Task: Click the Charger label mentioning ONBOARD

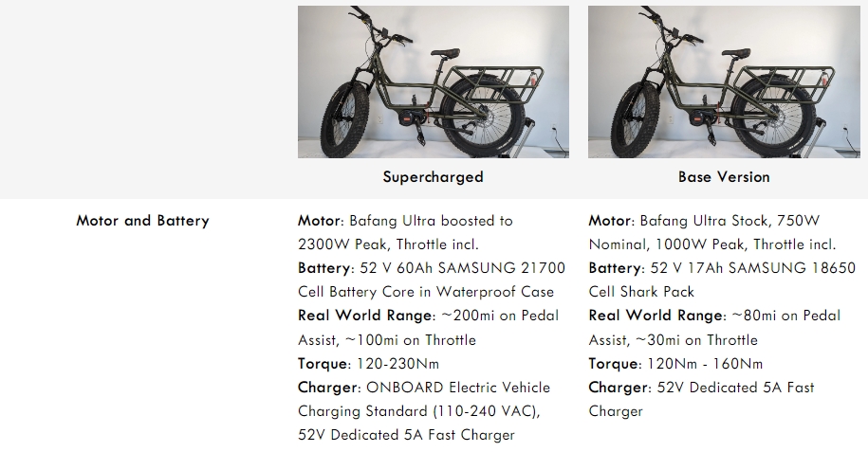Action: point(327,388)
